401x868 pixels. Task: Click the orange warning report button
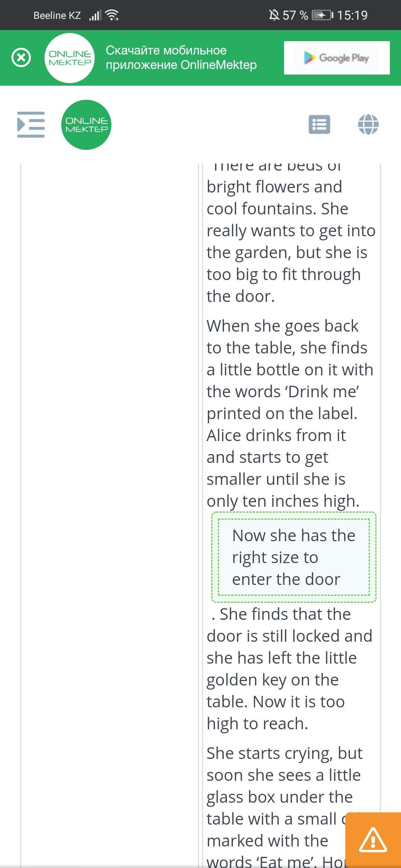coord(373,840)
